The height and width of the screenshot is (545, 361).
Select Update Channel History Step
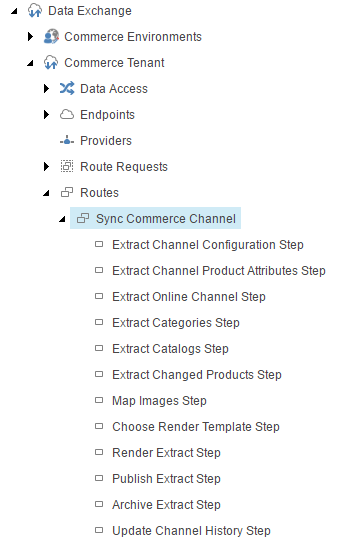click(x=191, y=531)
